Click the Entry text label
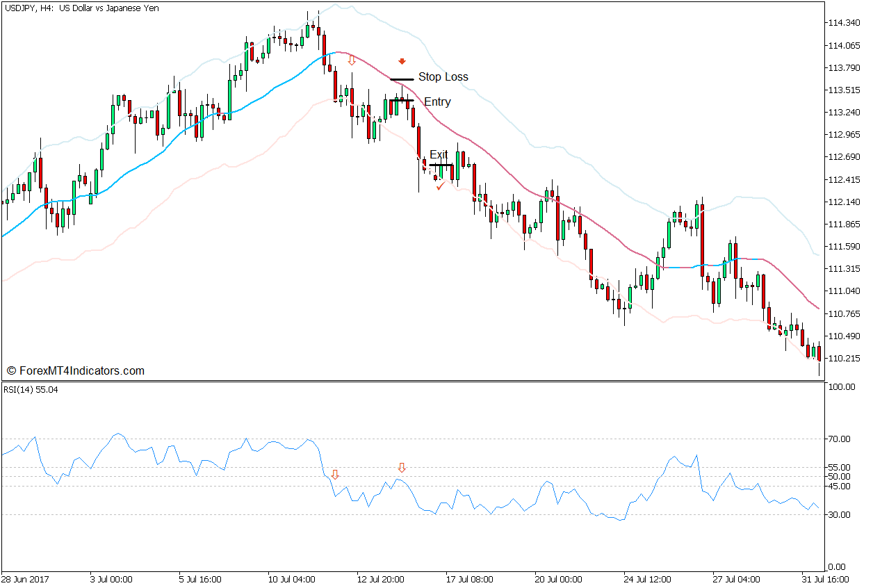 [x=439, y=101]
